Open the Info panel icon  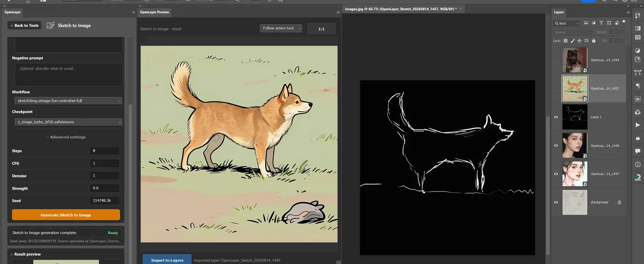pyautogui.click(x=638, y=164)
